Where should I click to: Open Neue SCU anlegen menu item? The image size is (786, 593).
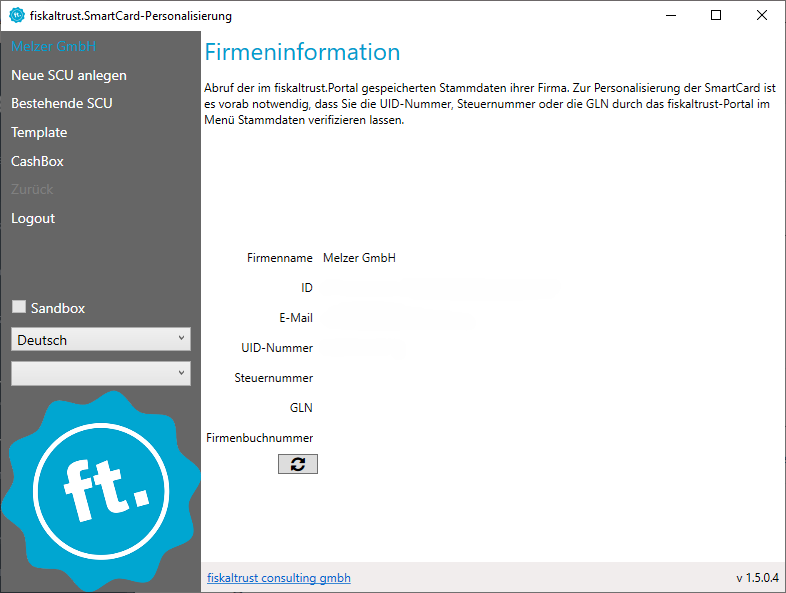click(x=69, y=75)
